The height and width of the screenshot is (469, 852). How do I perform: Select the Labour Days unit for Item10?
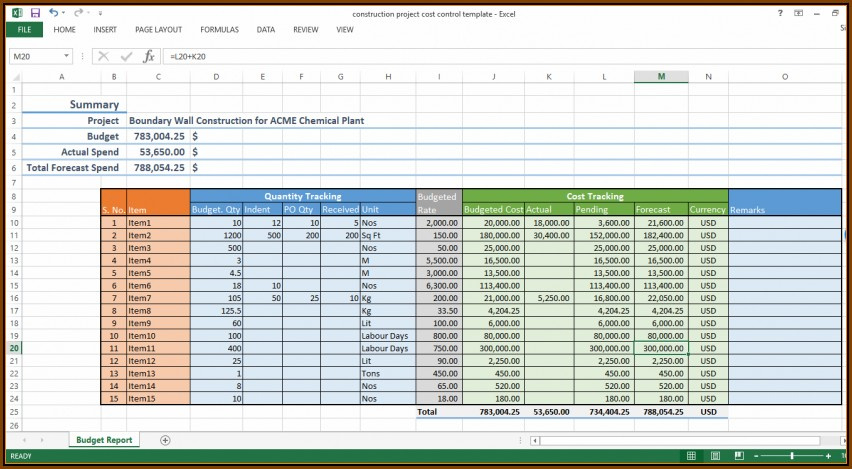pos(388,336)
